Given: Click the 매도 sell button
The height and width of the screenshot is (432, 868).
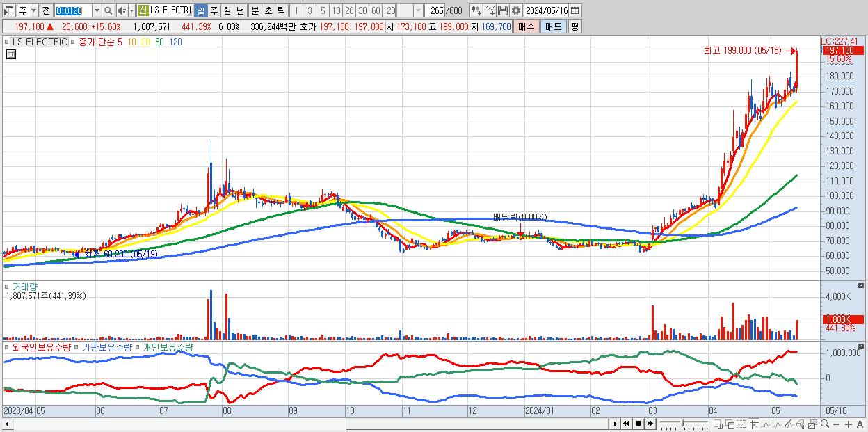Looking at the screenshot, I should 553,26.
